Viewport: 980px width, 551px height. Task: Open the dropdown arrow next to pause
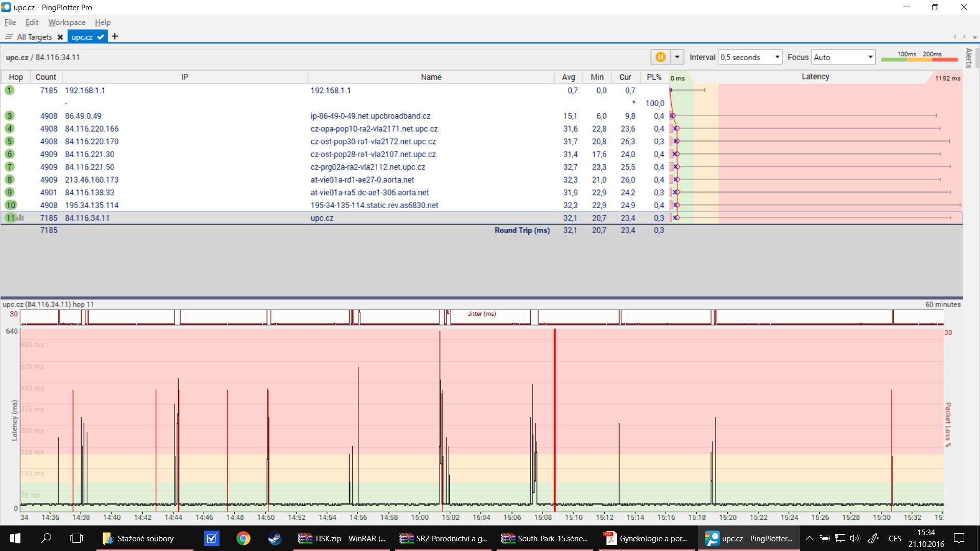tap(677, 57)
